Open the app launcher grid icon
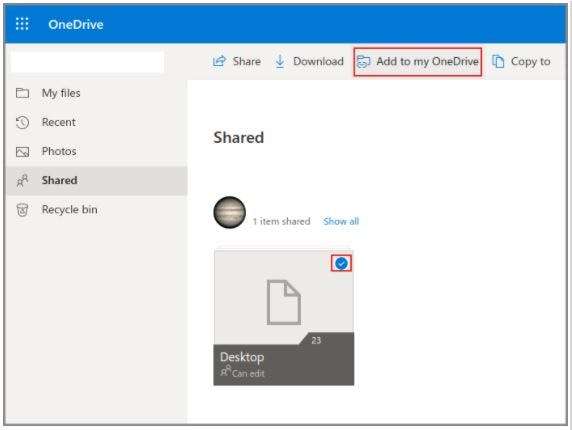 click(22, 24)
